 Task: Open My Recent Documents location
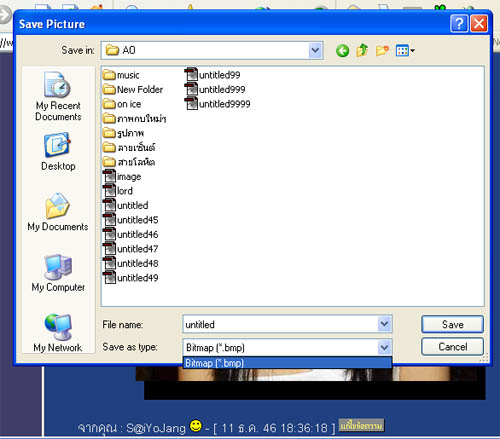coord(58,96)
